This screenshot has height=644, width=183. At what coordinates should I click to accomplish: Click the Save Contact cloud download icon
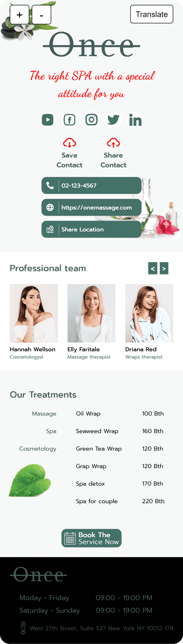[x=70, y=143]
